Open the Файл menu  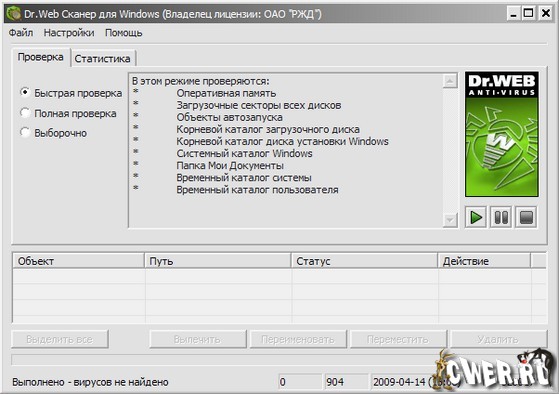point(21,33)
